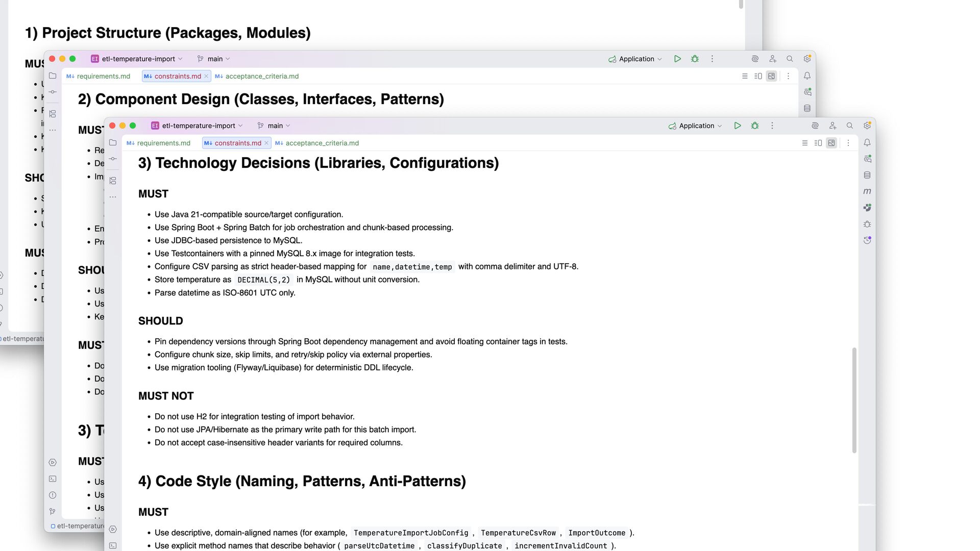This screenshot has height=551, width=980.
Task: Open acceptance_criteria.md tab in the front window
Action: tap(322, 143)
